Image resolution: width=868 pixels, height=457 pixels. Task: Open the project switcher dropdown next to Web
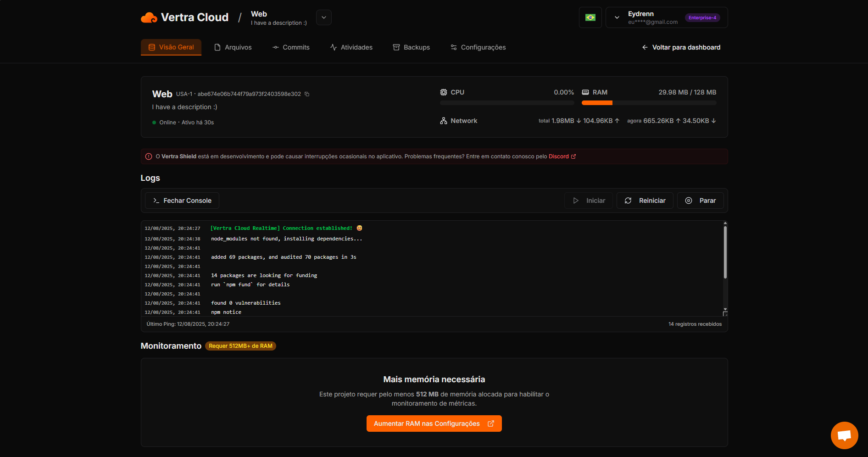tap(324, 17)
